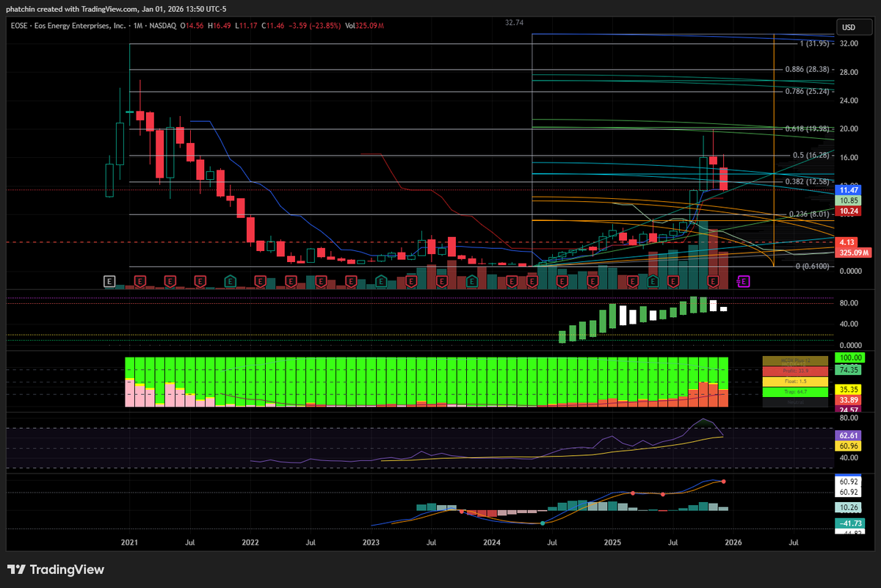Click the yellow Float: 1.5 legend box
Image resolution: width=881 pixels, height=588 pixels.
(795, 382)
